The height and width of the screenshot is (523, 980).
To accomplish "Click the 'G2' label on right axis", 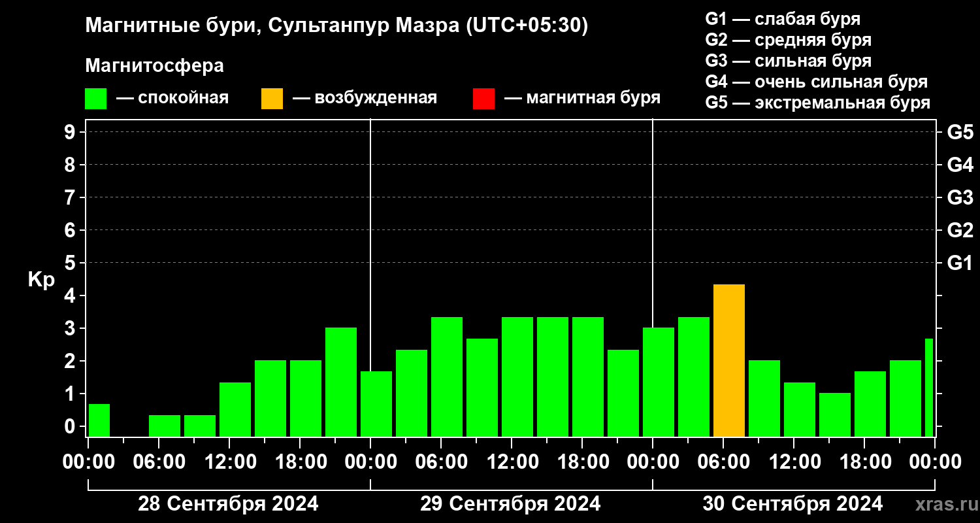I will pyautogui.click(x=960, y=230).
